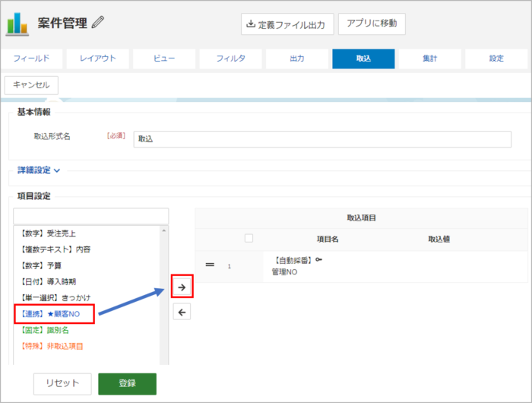Click the 取込形式名 input field
The width and height of the screenshot is (532, 403).
click(322, 139)
